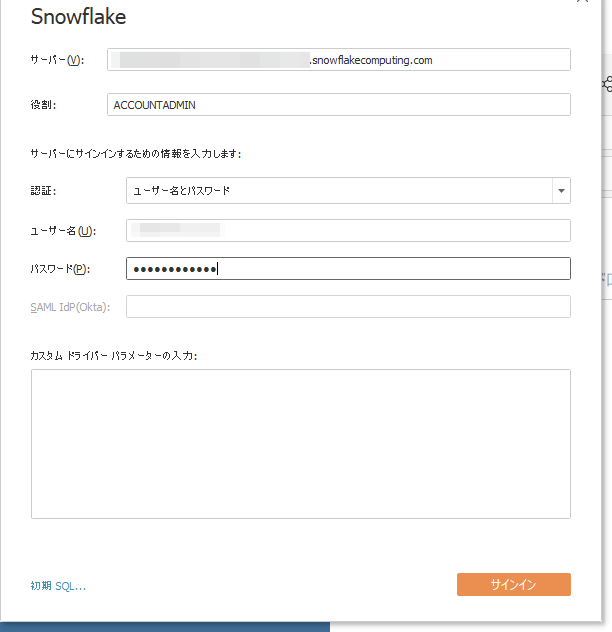Image resolution: width=612 pixels, height=632 pixels.
Task: Click the custom driver parameters text area
Action: [301, 444]
